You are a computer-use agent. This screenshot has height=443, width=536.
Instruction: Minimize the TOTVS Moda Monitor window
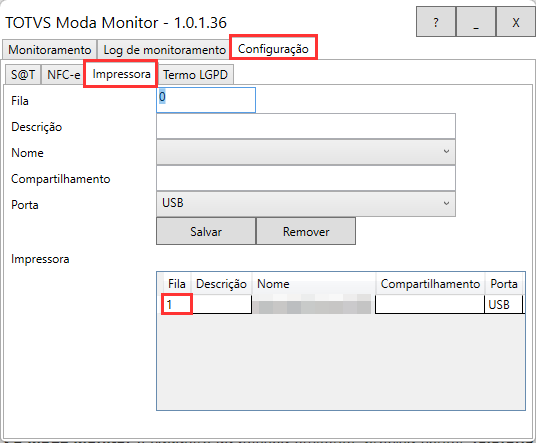[476, 22]
